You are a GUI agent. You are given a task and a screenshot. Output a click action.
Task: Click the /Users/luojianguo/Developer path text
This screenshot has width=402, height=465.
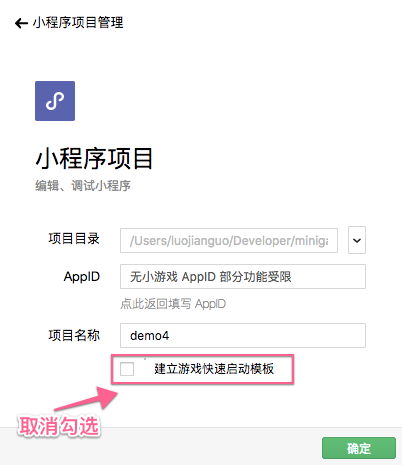(210, 241)
